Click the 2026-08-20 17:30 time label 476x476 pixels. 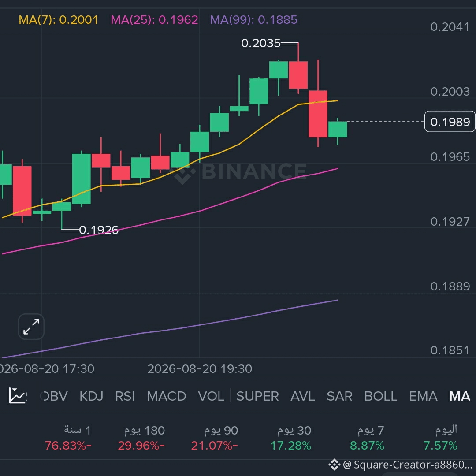[x=47, y=369]
